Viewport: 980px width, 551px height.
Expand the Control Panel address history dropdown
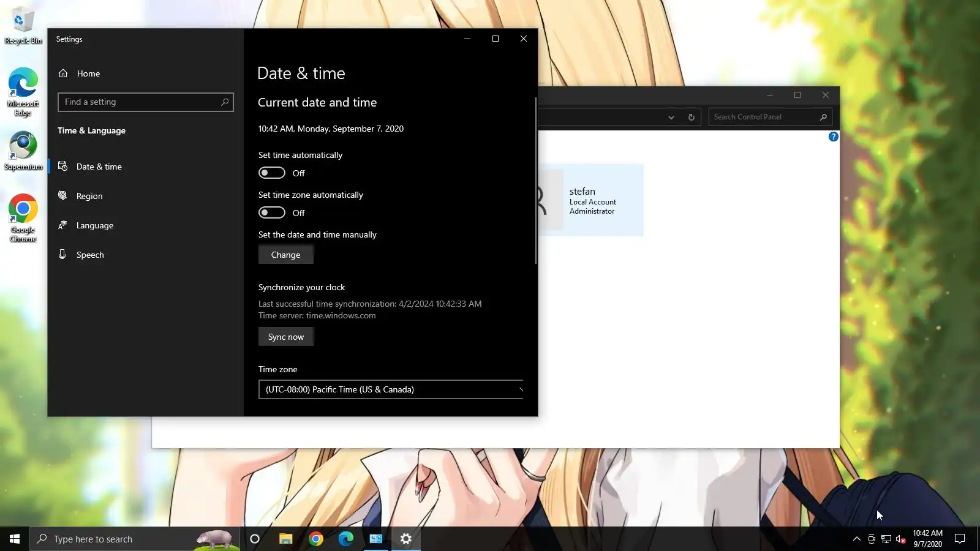pos(671,117)
